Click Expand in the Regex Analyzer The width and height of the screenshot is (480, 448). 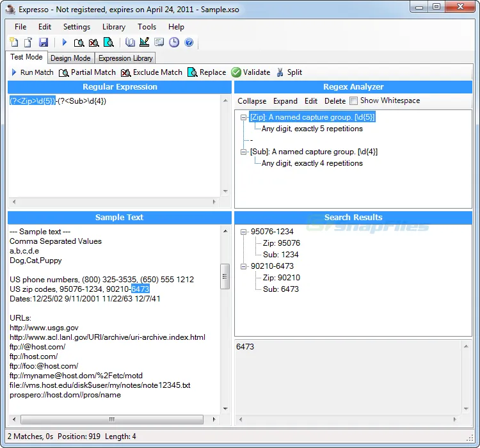[285, 101]
